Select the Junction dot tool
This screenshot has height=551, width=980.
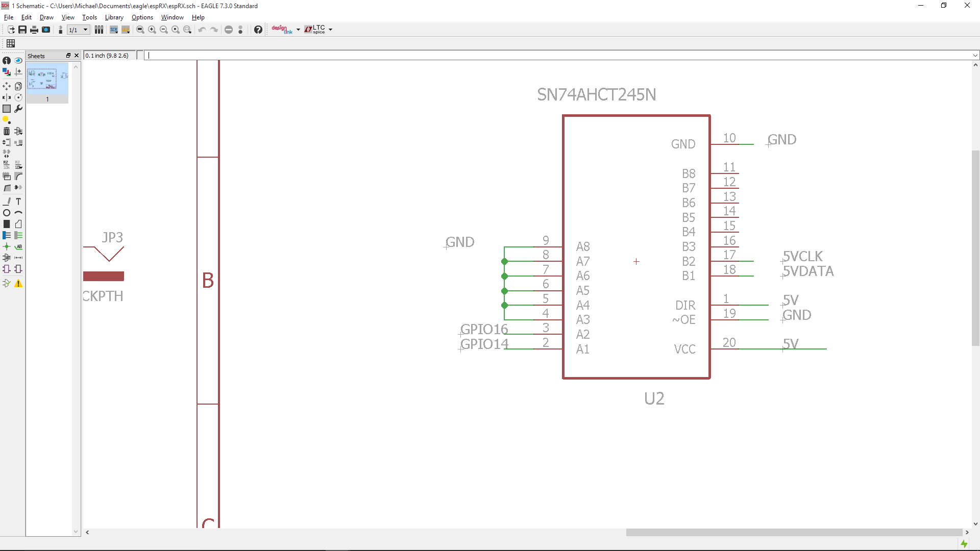[7, 246]
